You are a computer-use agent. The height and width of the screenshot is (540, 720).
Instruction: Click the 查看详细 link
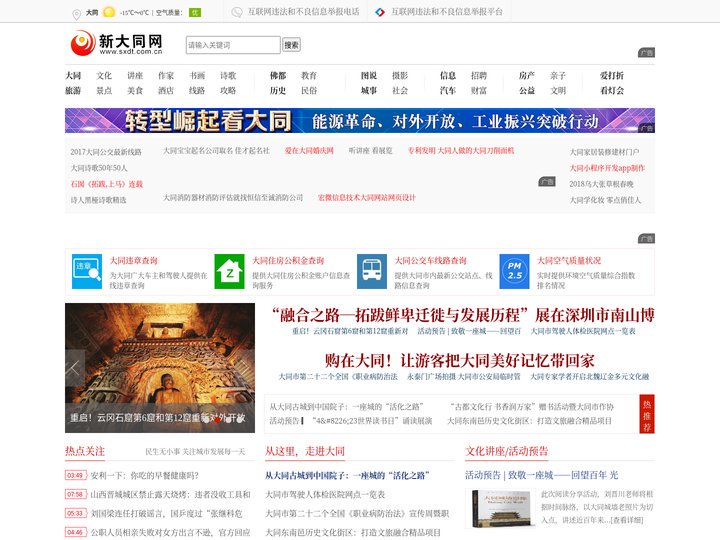pos(627,520)
